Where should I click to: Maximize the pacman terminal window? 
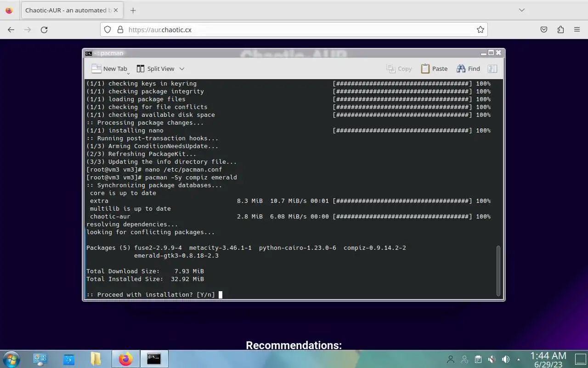[491, 53]
